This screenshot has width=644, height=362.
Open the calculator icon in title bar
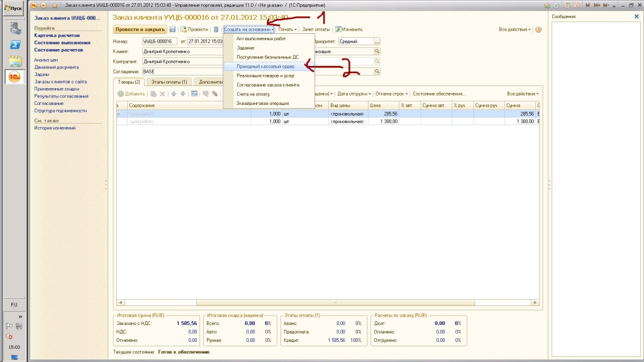point(567,5)
